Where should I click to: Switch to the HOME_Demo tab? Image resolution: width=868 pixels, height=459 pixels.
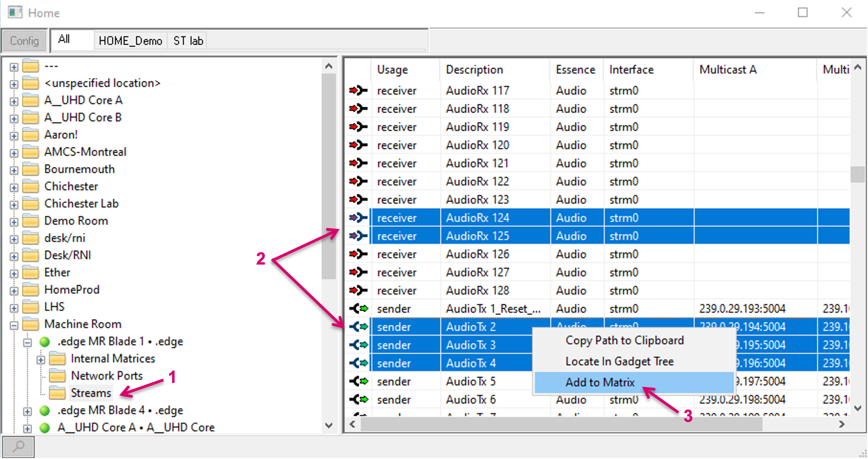coord(130,41)
